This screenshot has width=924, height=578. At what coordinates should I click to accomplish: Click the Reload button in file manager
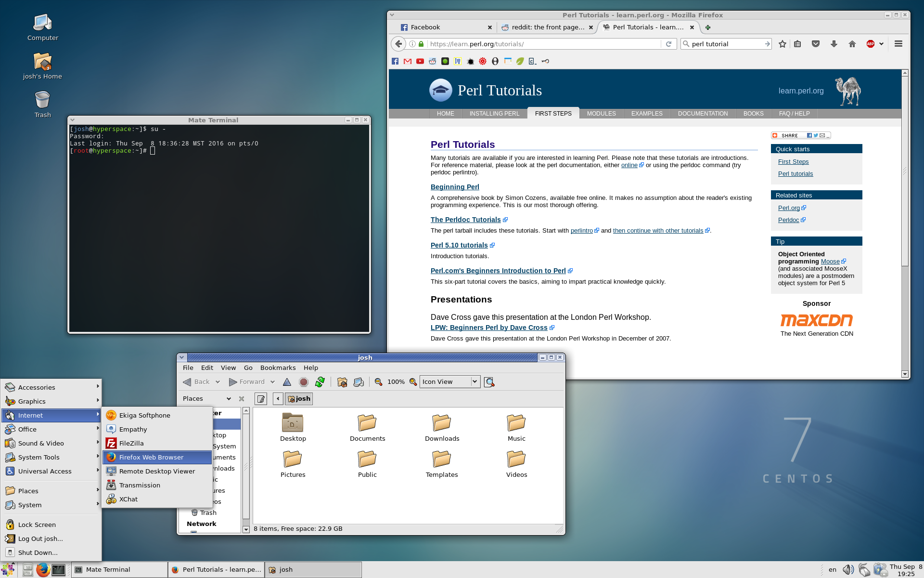[320, 382]
